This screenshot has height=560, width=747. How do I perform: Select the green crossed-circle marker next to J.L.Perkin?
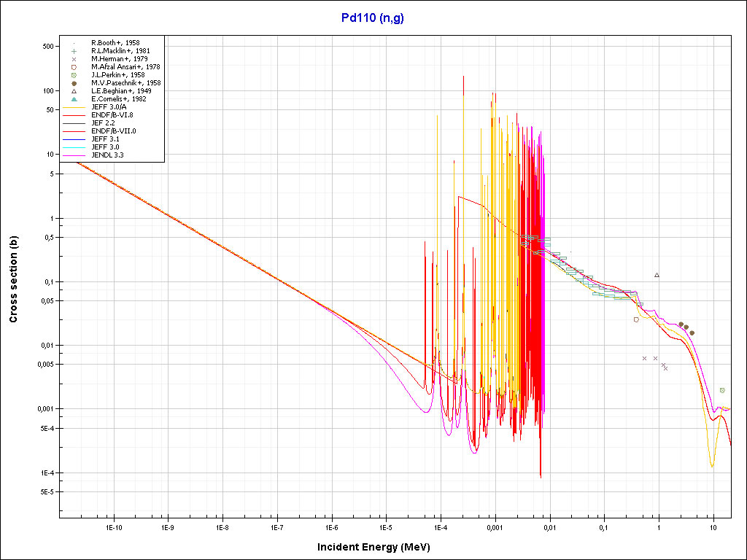pos(74,74)
